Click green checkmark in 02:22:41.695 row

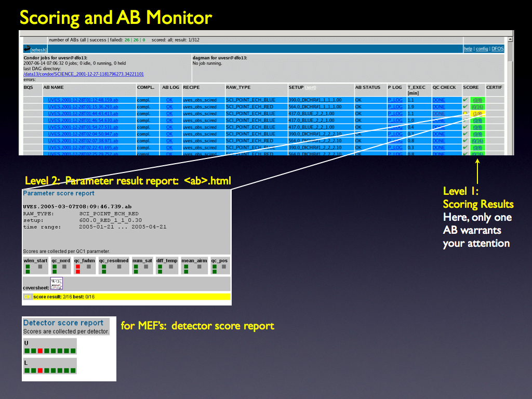[465, 147]
